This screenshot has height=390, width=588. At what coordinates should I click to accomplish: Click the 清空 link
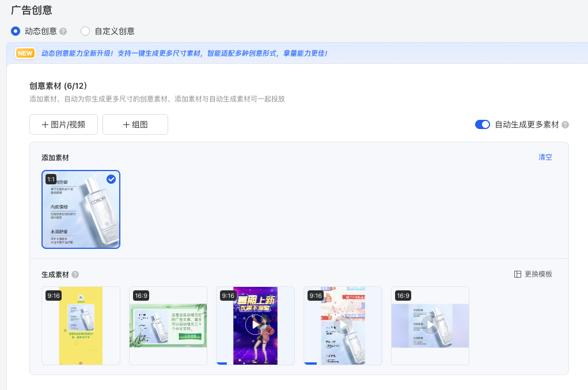click(x=545, y=157)
